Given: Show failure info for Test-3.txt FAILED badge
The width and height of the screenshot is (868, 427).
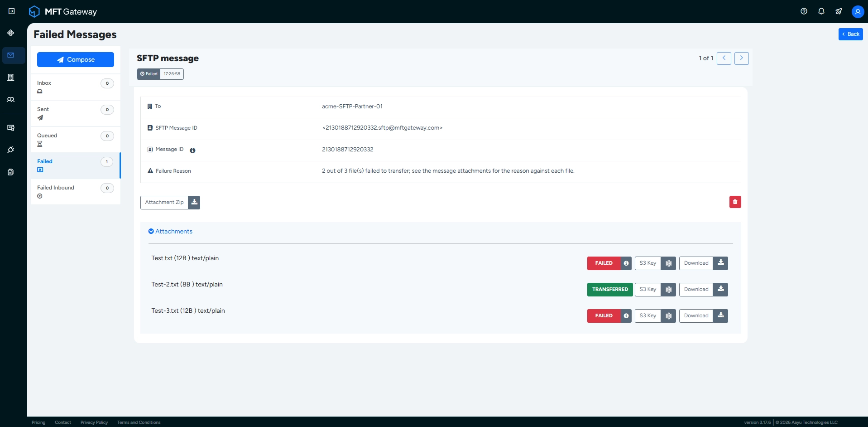Looking at the screenshot, I should pos(626,316).
